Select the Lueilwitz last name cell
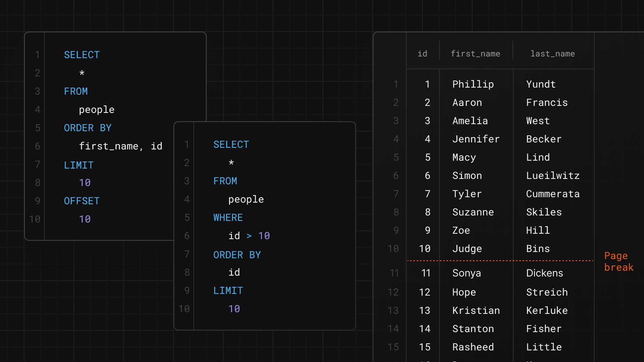The height and width of the screenshot is (362, 644). click(553, 176)
